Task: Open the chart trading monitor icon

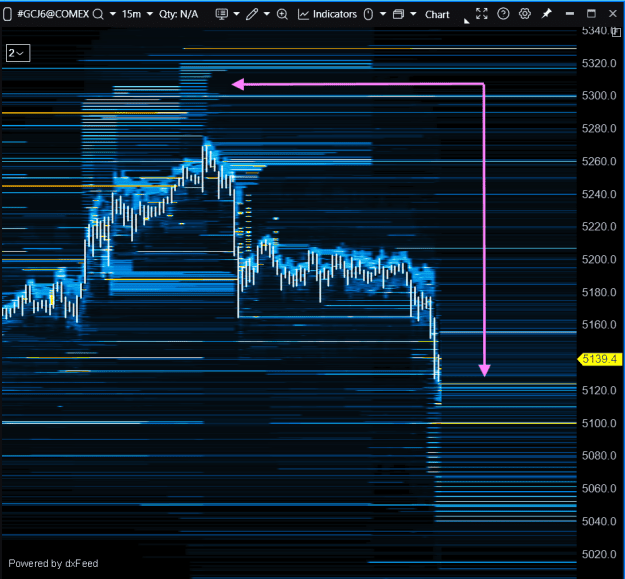Action: [222, 14]
